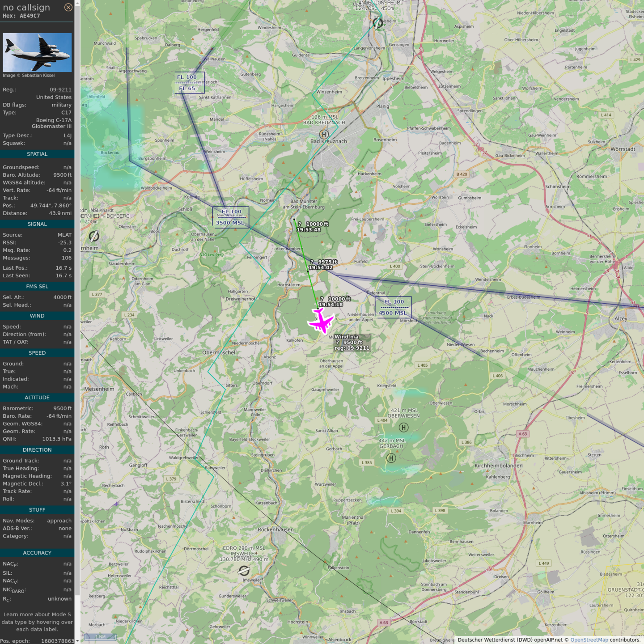Open the registration 09-9211 link
The image size is (644, 644).
click(60, 89)
